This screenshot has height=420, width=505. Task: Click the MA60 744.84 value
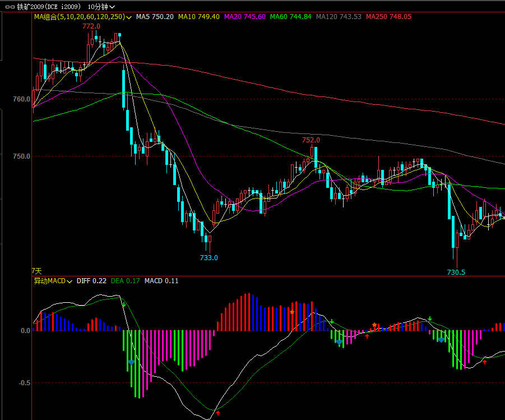pyautogui.click(x=290, y=17)
